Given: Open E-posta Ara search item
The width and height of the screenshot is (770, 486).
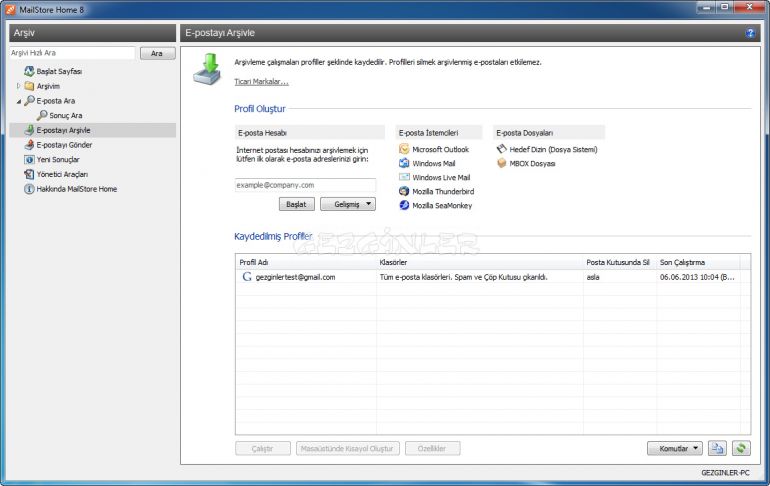Looking at the screenshot, I should [50, 101].
